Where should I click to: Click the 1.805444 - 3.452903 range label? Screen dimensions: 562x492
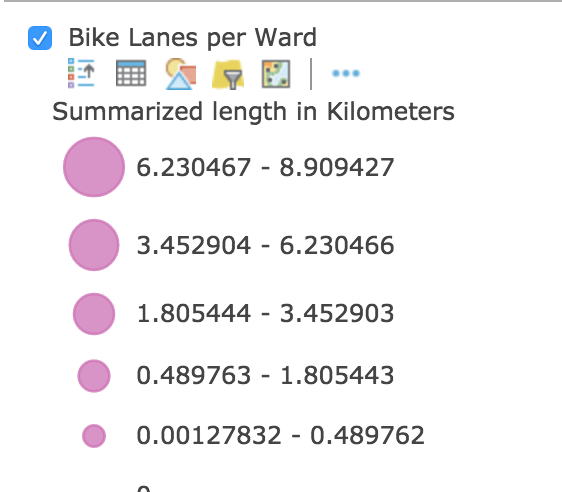265,314
